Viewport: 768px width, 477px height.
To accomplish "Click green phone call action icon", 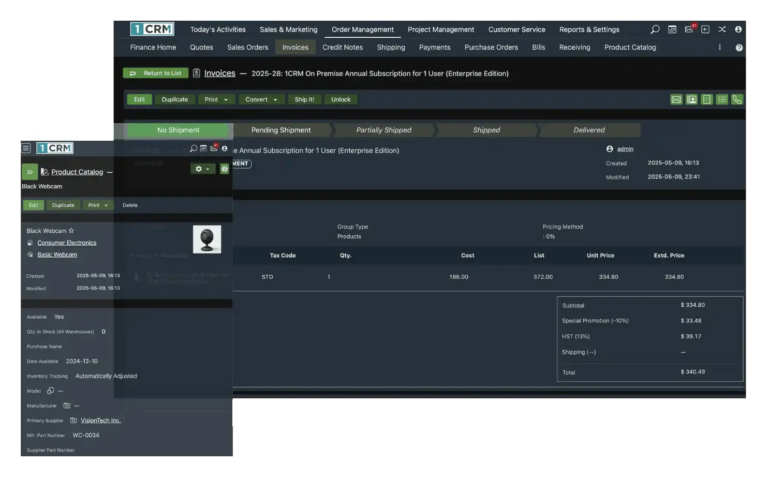I will click(x=737, y=99).
